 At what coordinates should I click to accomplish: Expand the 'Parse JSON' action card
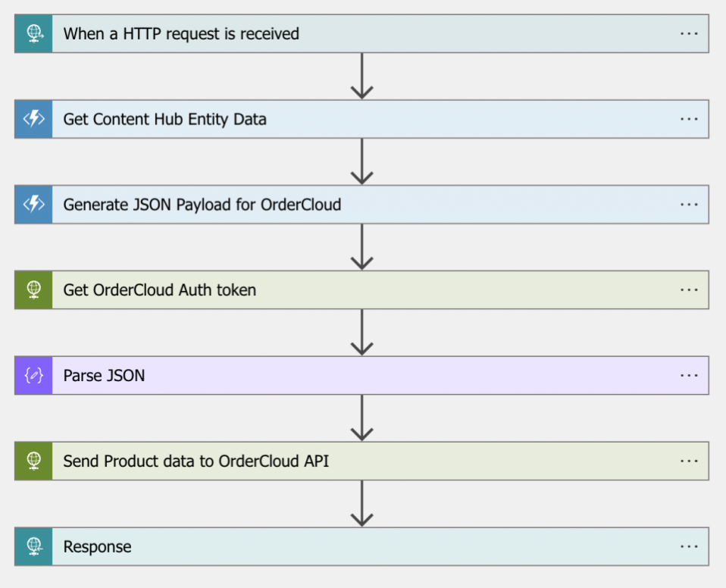pyautogui.click(x=361, y=376)
